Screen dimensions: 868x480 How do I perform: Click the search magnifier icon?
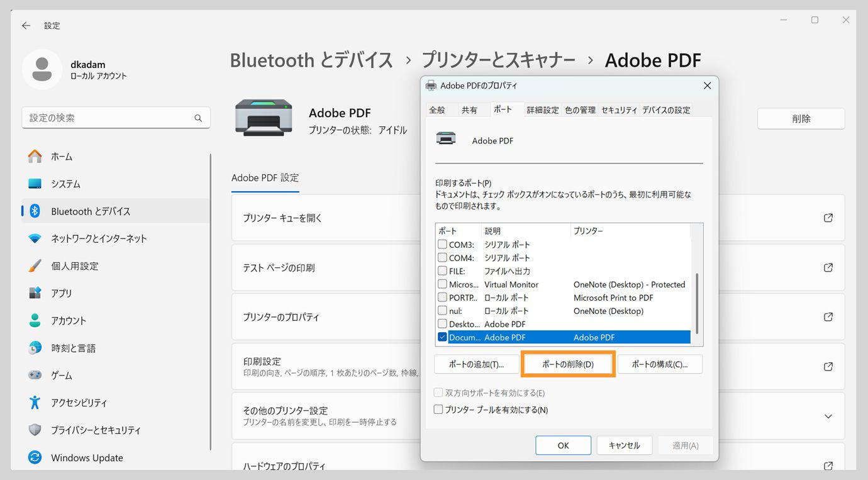pos(198,118)
